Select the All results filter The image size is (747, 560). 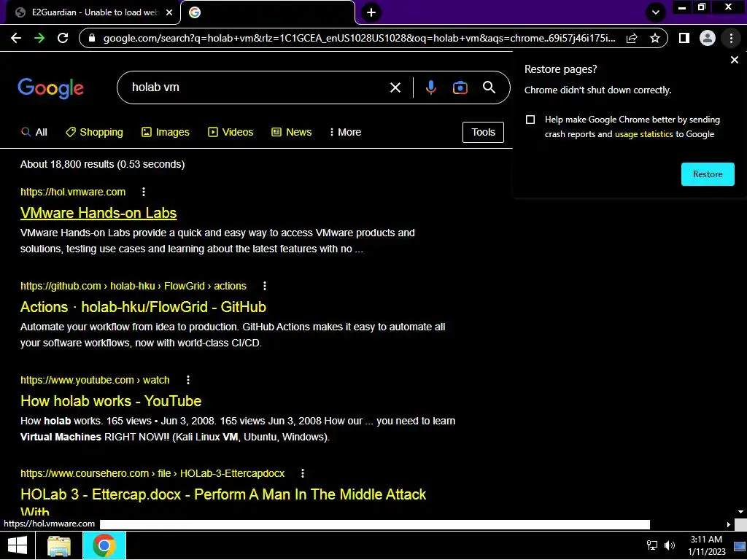click(34, 133)
